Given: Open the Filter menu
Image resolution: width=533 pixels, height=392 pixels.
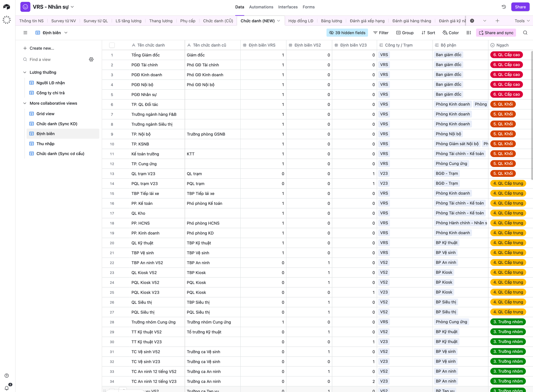Looking at the screenshot, I should tap(381, 33).
